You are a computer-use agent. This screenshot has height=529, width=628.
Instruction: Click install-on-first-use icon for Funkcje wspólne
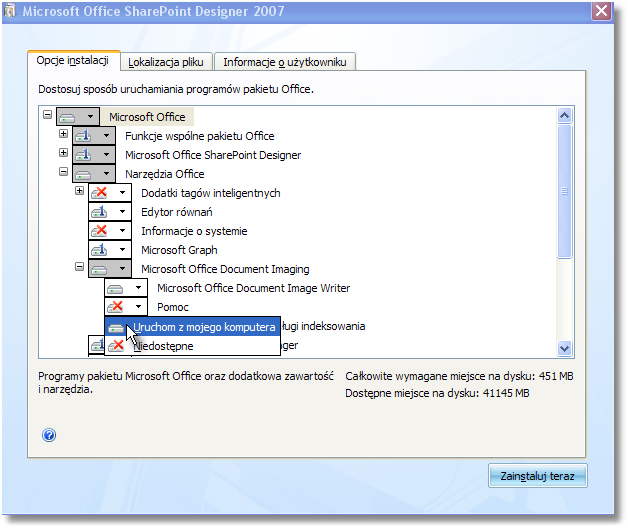[x=83, y=136]
